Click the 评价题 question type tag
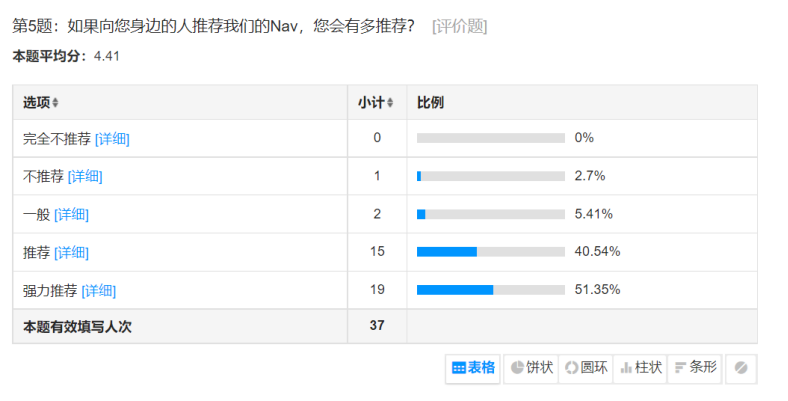 coord(459,26)
